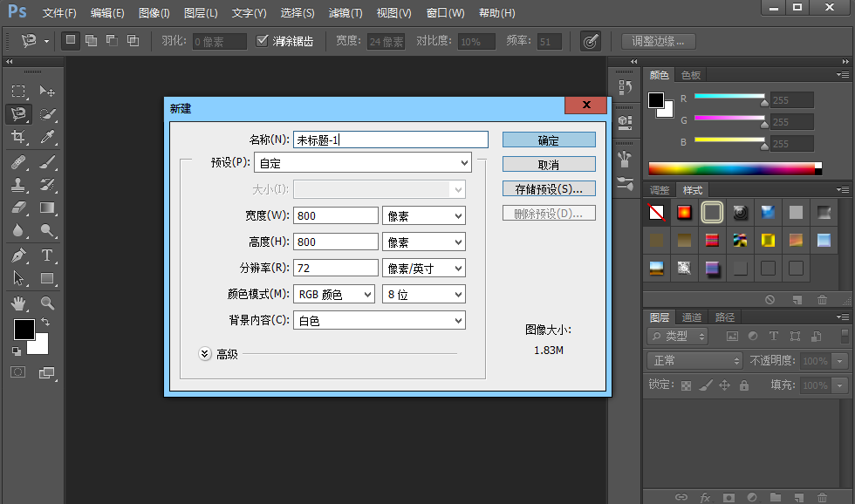
Task: Toggle pen pressure for width button
Action: click(x=590, y=41)
